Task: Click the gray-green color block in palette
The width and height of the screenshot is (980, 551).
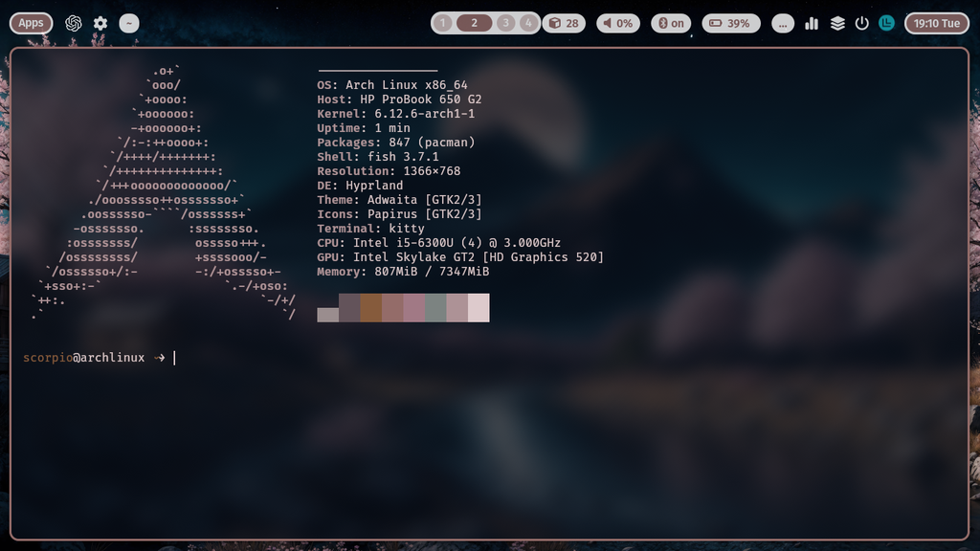Action: 435,308
